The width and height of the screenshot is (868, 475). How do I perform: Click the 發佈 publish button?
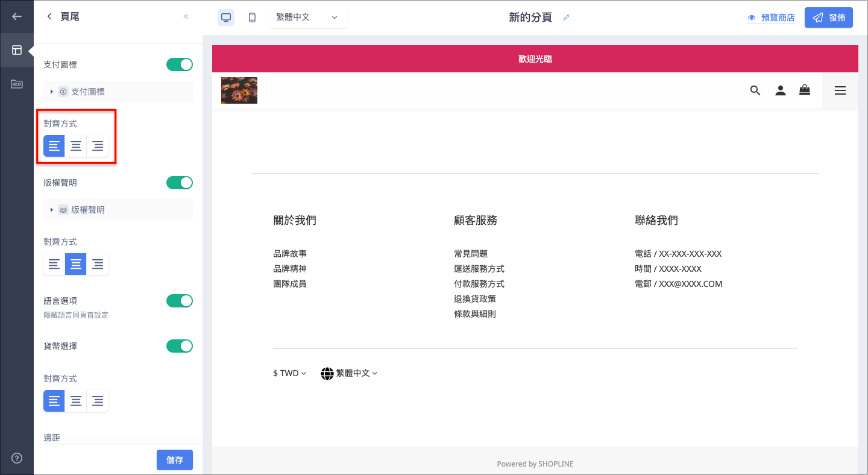point(829,17)
